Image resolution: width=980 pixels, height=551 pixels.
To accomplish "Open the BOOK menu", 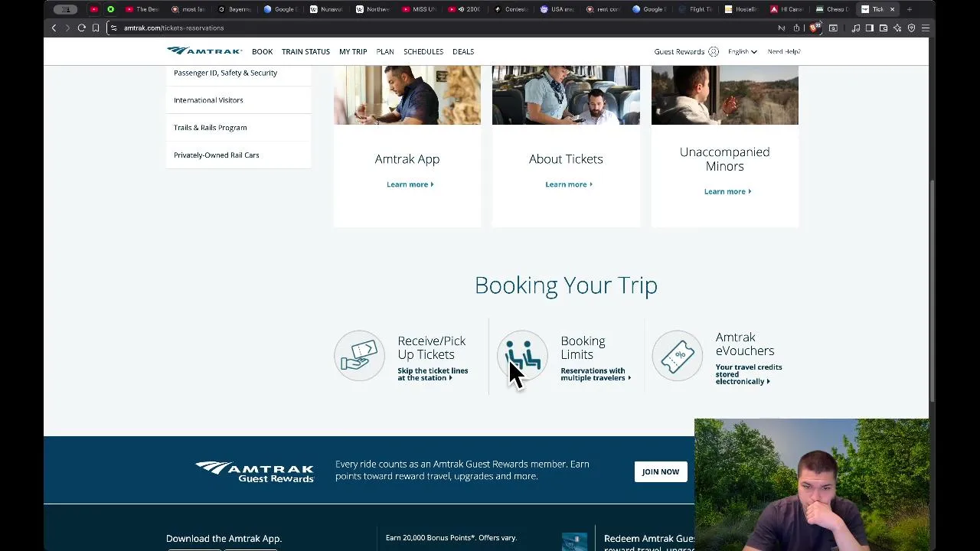I will 262,51.
